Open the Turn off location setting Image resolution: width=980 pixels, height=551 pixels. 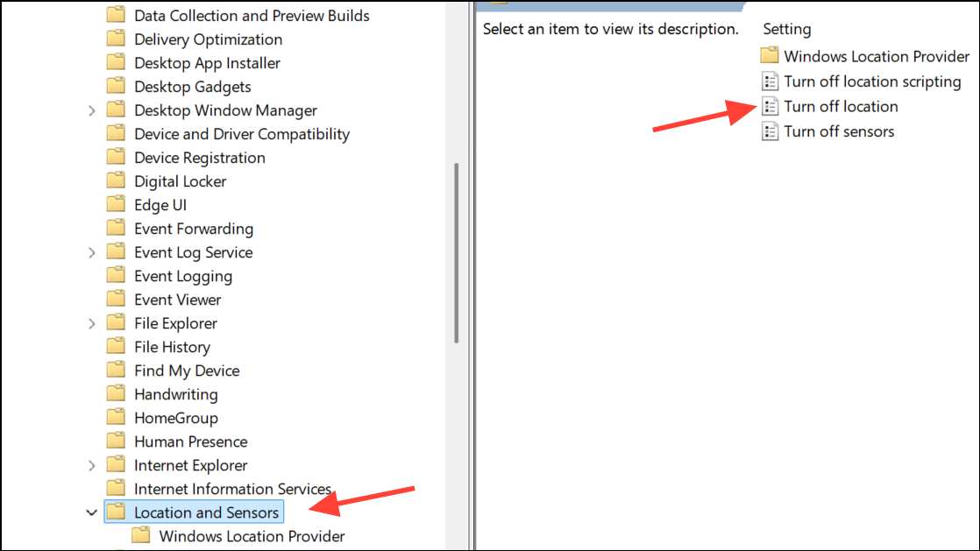pyautogui.click(x=841, y=106)
